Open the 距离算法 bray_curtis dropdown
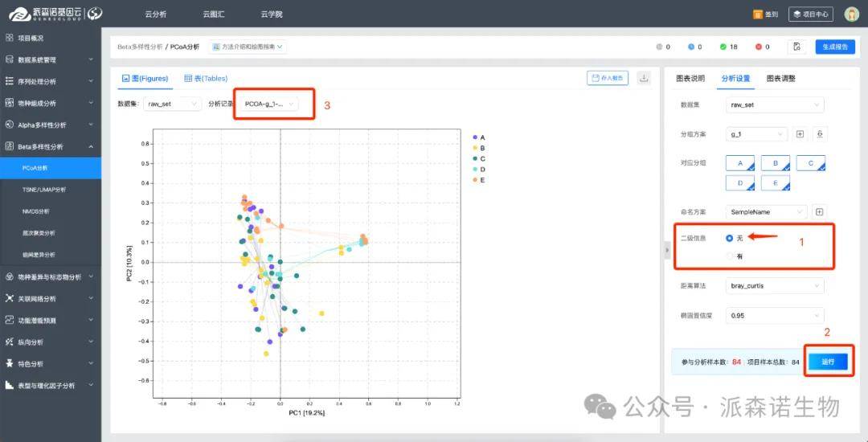 [x=775, y=286]
